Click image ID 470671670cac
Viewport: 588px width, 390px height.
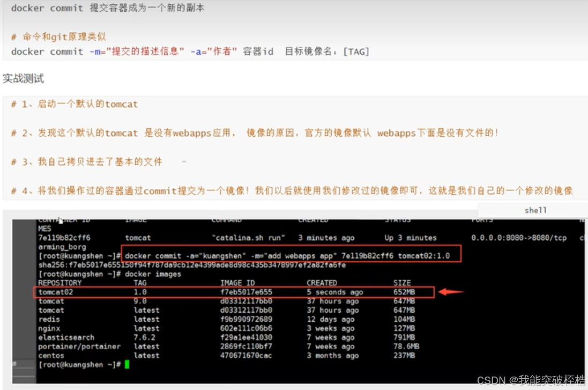tap(246, 356)
